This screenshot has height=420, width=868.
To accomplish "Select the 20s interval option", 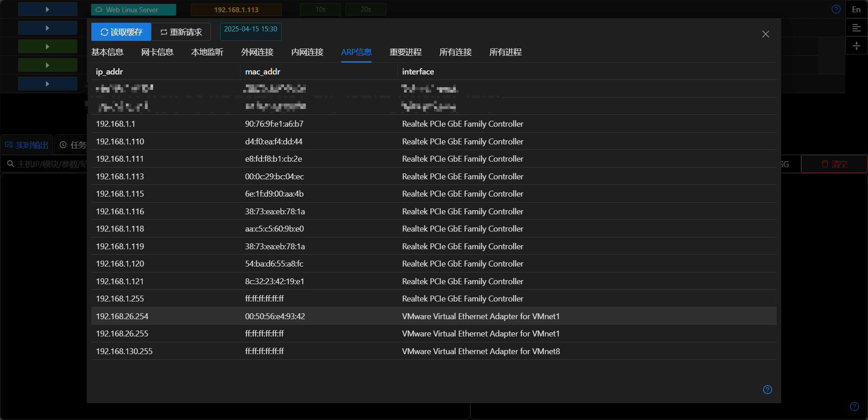I will click(x=366, y=10).
